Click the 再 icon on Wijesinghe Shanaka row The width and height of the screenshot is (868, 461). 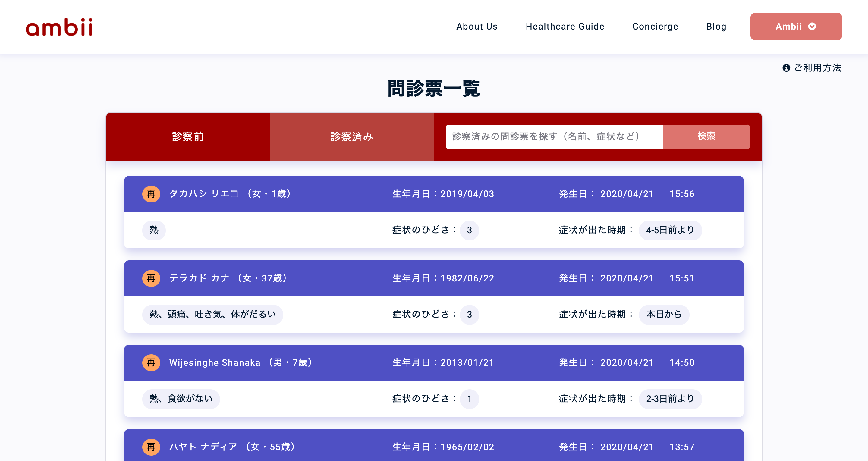[x=151, y=363]
